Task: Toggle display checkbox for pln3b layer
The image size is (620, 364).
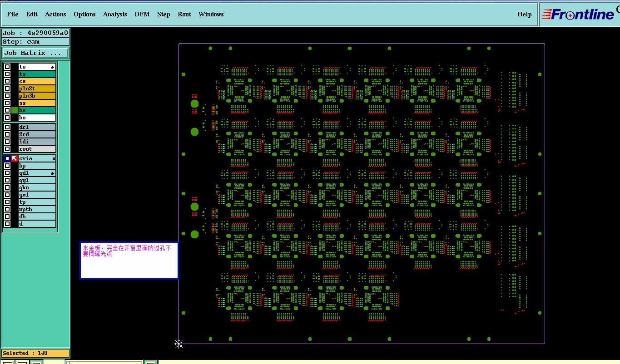Action: pyautogui.click(x=7, y=96)
